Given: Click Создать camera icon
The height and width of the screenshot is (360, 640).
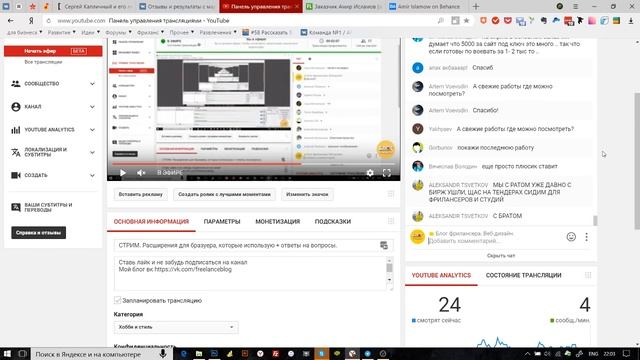Looking at the screenshot, I should [x=16, y=175].
